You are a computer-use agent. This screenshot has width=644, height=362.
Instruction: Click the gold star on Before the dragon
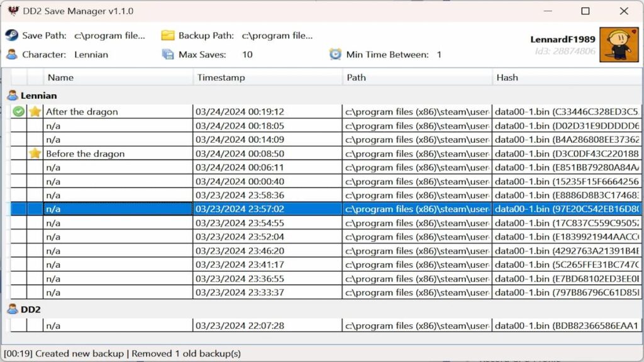coord(35,153)
